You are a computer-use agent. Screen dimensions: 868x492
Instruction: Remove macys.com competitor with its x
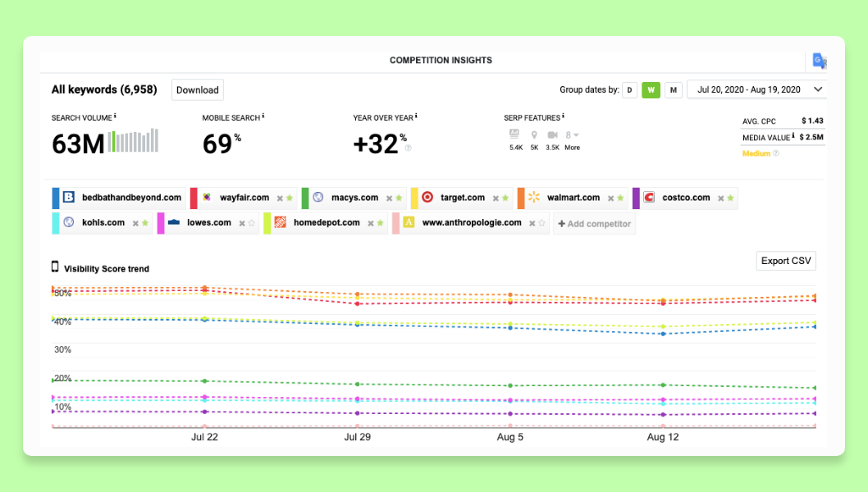pyautogui.click(x=389, y=198)
